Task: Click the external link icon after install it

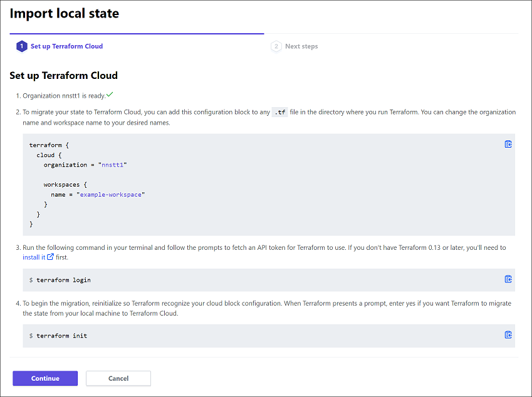Action: pos(50,257)
